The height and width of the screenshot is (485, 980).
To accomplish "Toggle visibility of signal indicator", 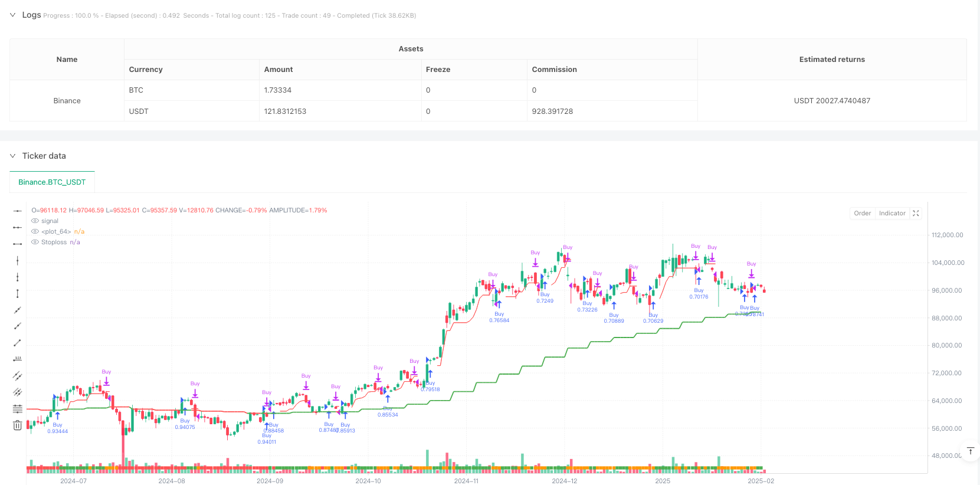I will coord(35,221).
